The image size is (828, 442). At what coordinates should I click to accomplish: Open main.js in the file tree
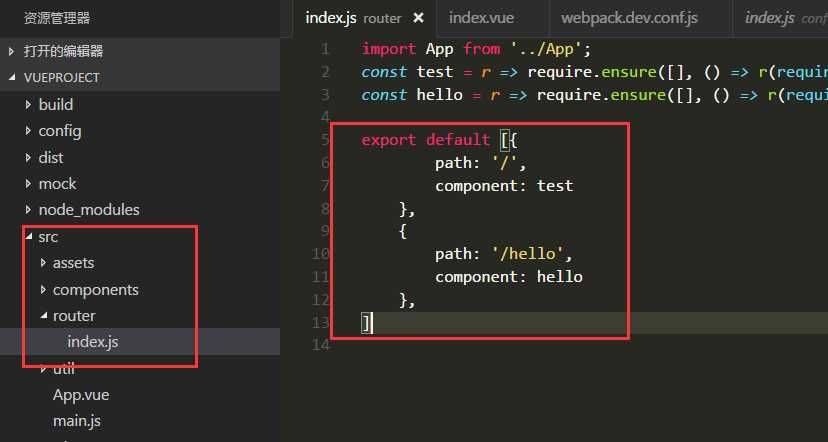[77, 421]
